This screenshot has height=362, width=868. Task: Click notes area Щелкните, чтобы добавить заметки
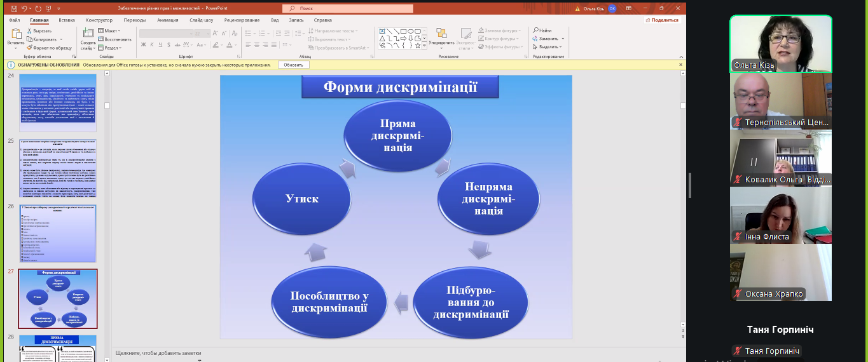158,353
